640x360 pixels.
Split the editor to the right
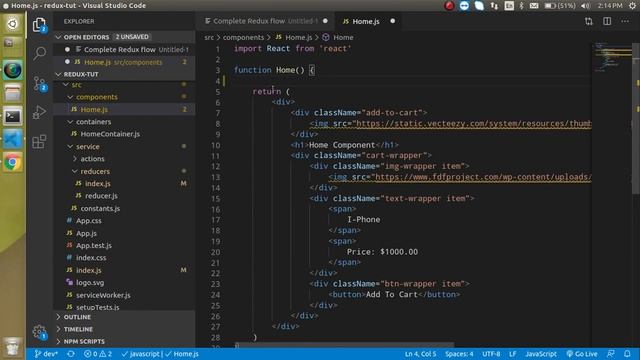click(607, 21)
